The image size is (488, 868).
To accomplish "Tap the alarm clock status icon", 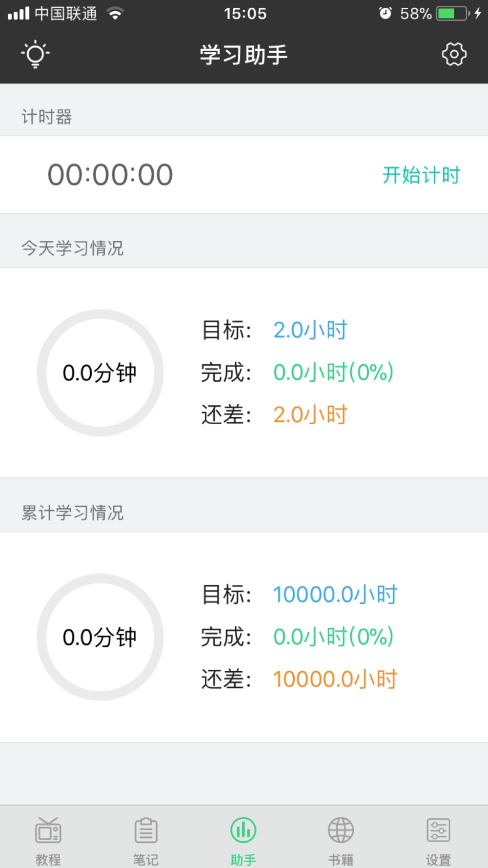I will point(385,13).
